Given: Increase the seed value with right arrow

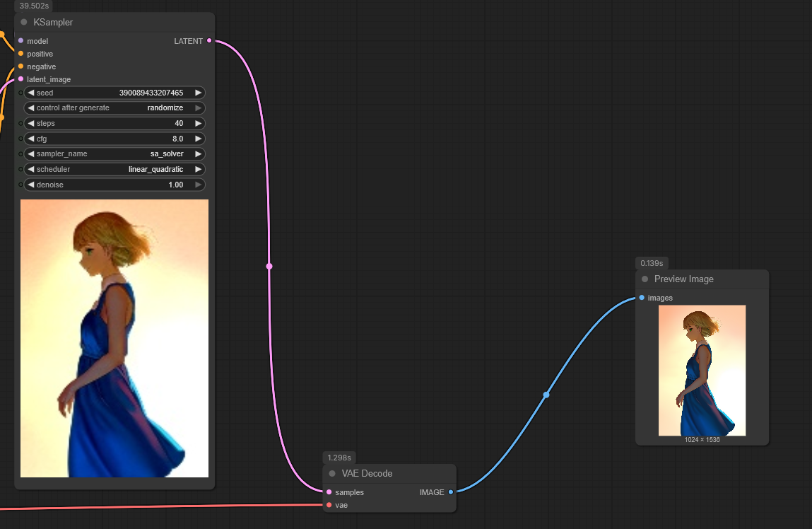Looking at the screenshot, I should pyautogui.click(x=198, y=93).
